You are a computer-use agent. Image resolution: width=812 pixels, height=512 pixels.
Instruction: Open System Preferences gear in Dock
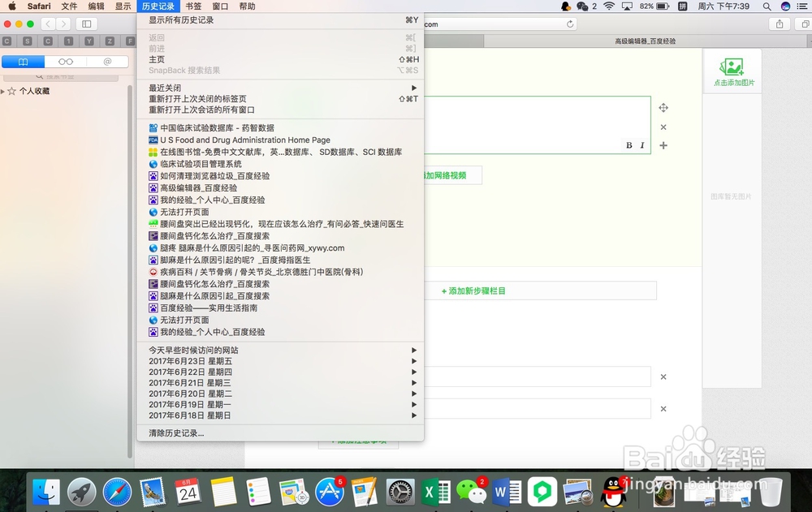pos(400,492)
